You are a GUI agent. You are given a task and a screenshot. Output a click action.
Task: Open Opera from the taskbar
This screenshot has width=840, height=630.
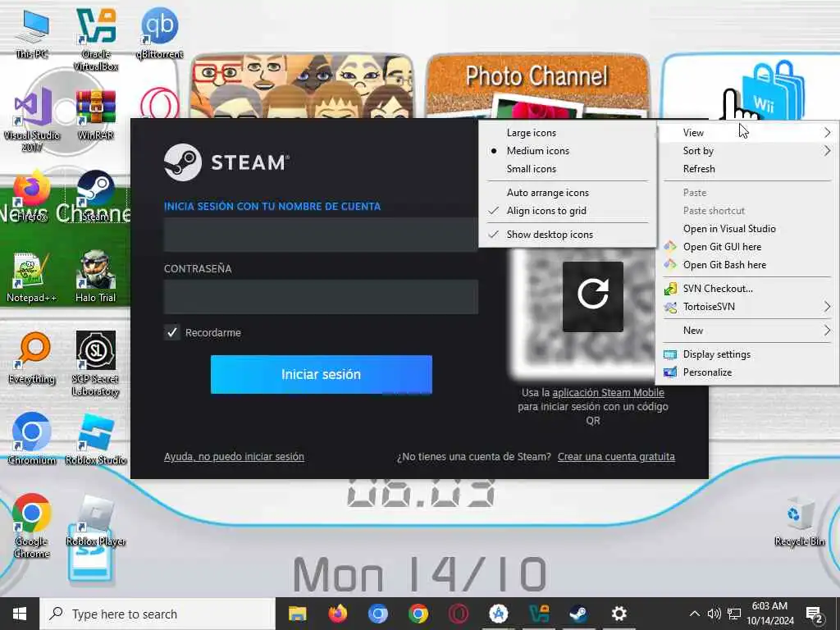459,614
